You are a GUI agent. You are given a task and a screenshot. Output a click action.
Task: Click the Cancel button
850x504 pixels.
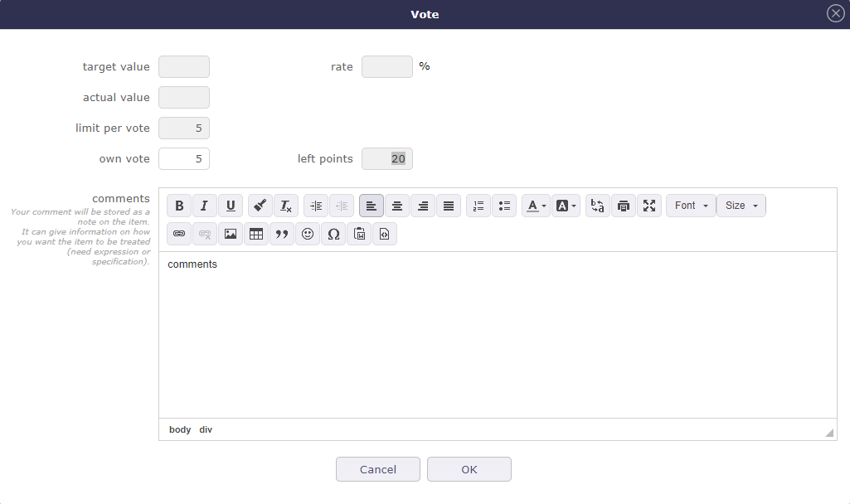click(378, 469)
